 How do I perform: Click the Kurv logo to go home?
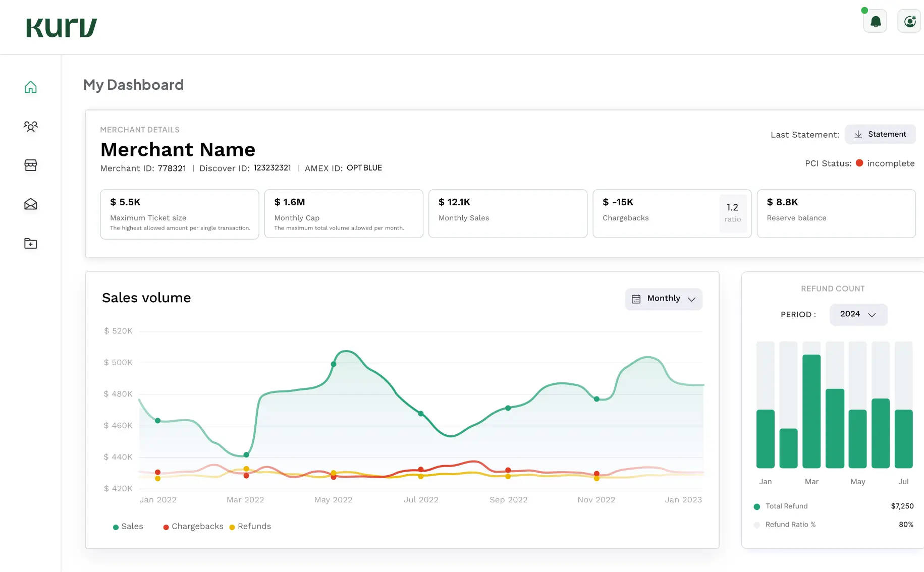(x=61, y=27)
